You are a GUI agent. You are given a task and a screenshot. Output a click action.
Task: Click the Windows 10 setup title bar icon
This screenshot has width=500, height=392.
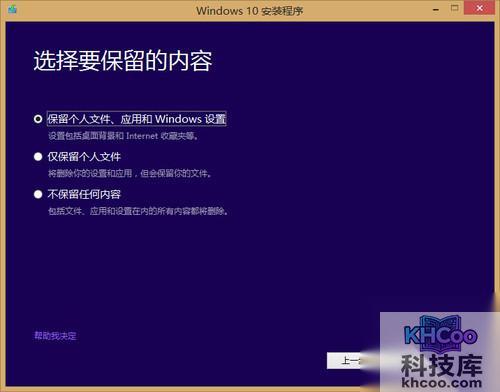click(13, 10)
